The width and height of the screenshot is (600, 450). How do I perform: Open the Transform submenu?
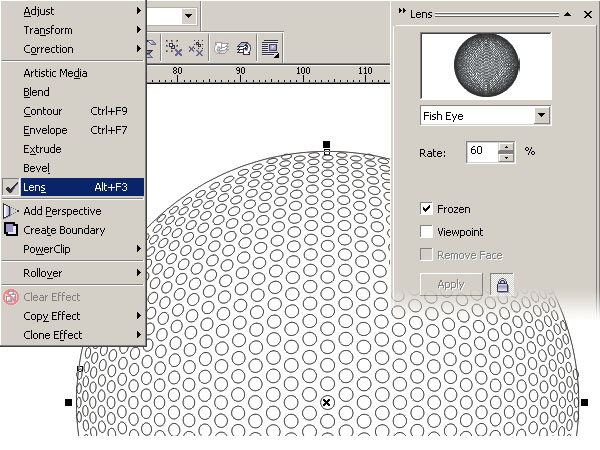point(73,30)
